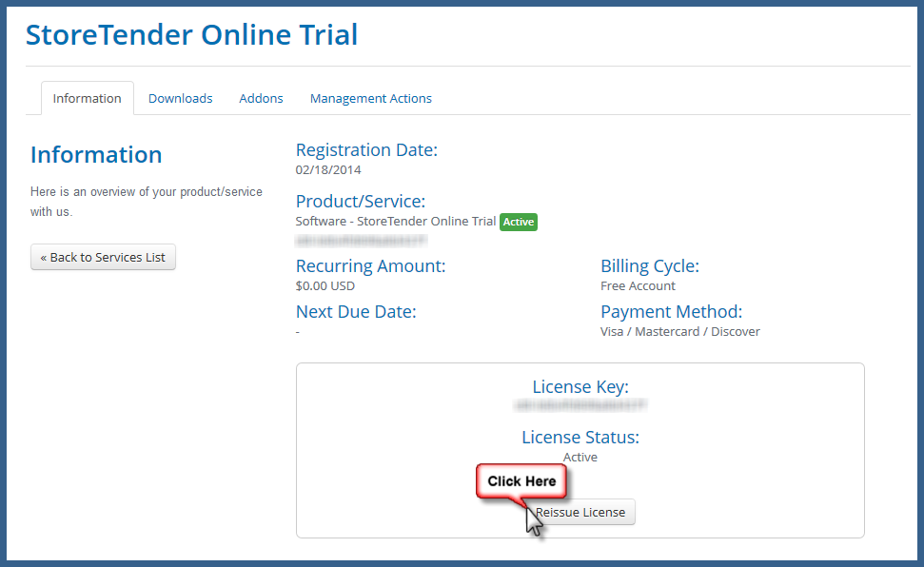Click the overview description paragraph
This screenshot has width=924, height=567.
(x=147, y=202)
